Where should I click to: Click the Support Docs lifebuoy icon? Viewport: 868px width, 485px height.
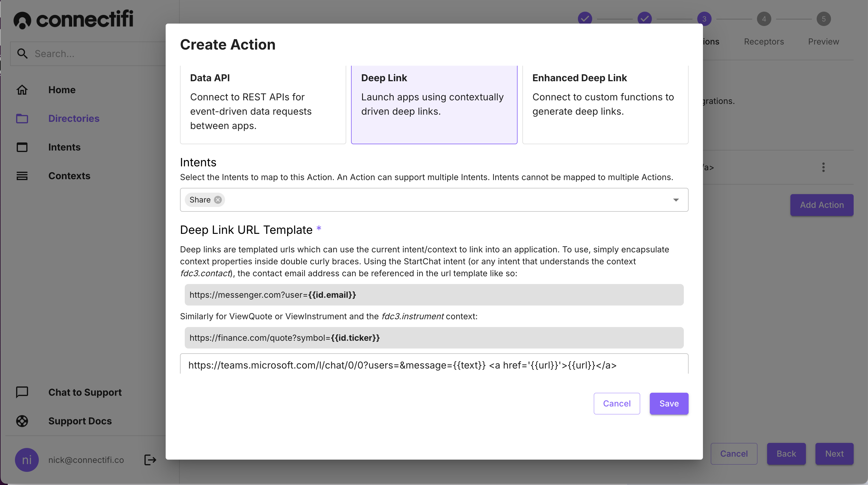[22, 421]
